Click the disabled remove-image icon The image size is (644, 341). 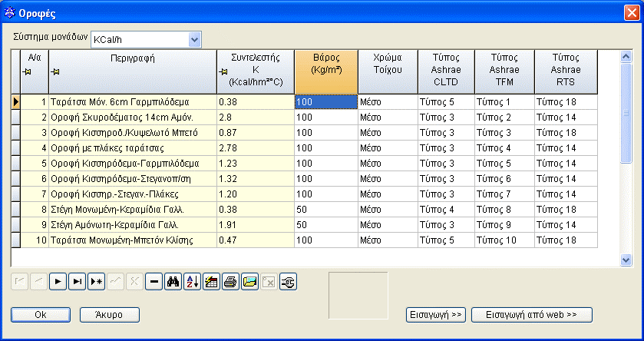point(269,282)
